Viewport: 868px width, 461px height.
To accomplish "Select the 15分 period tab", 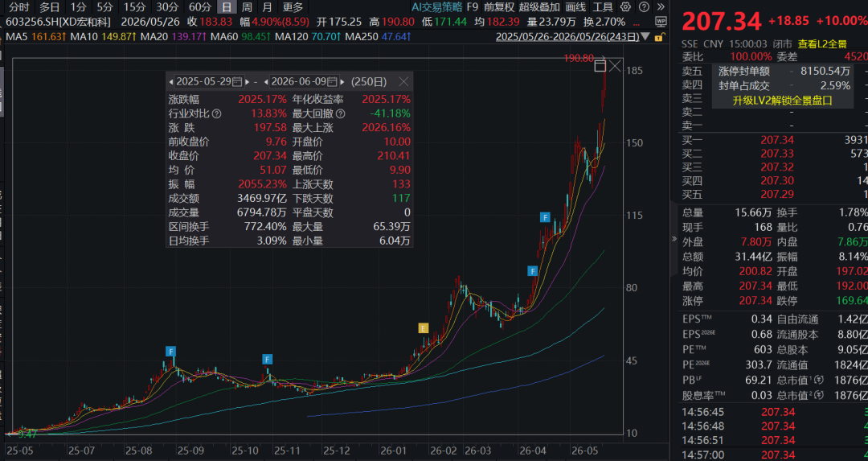I will tap(134, 7).
